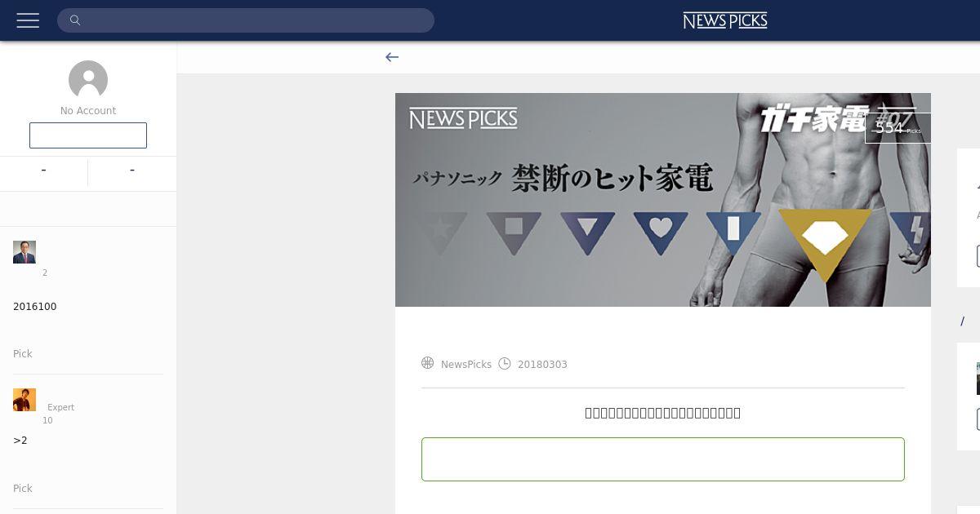Select the Expert badge label
The image size is (980, 514).
click(61, 407)
